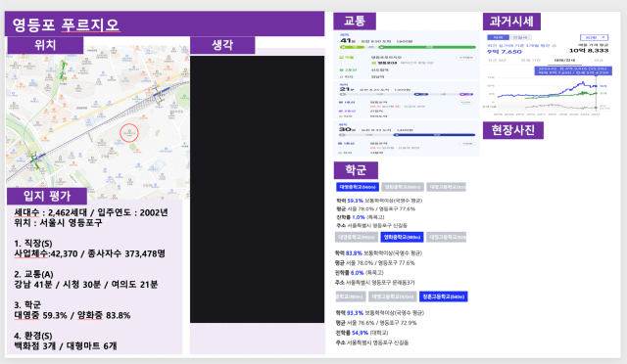Select the 매매 toggle above the price chart
627x364 pixels.
(498, 37)
